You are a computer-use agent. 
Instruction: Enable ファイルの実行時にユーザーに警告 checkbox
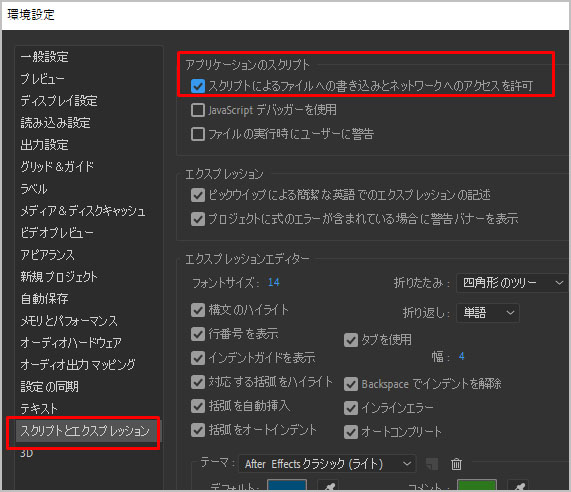[x=198, y=134]
